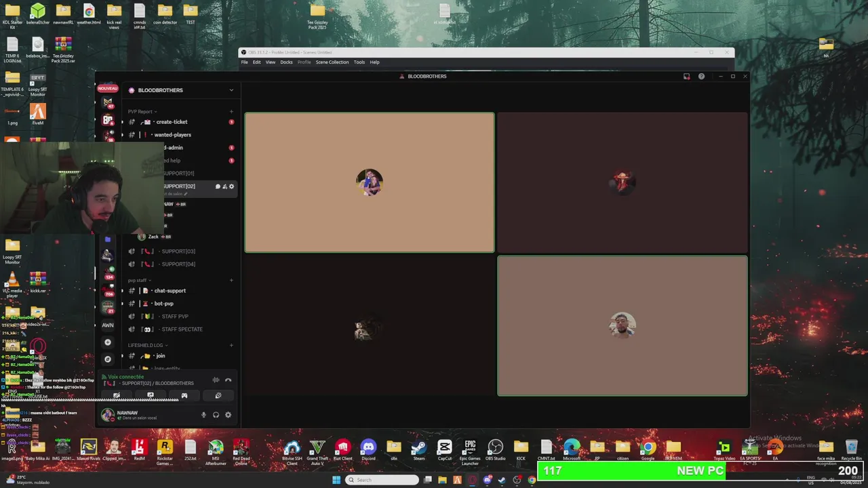Click NOUVEAU badge in server list
868x488 pixels.
(x=108, y=88)
